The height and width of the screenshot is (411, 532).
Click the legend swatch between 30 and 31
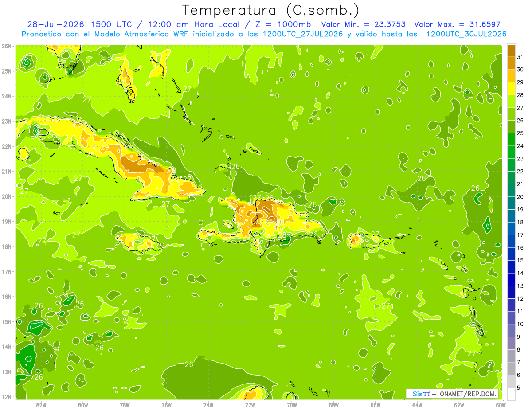pyautogui.click(x=511, y=63)
